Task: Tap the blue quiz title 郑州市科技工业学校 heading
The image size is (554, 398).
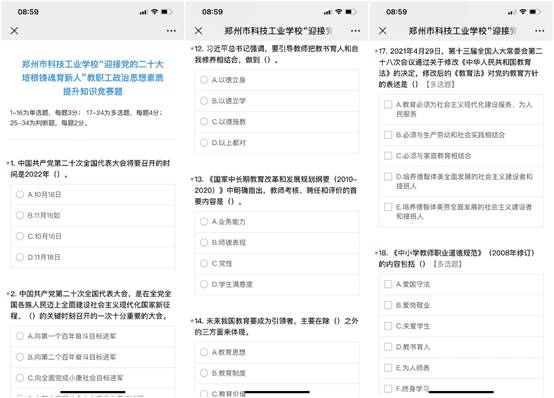Action: (93, 78)
